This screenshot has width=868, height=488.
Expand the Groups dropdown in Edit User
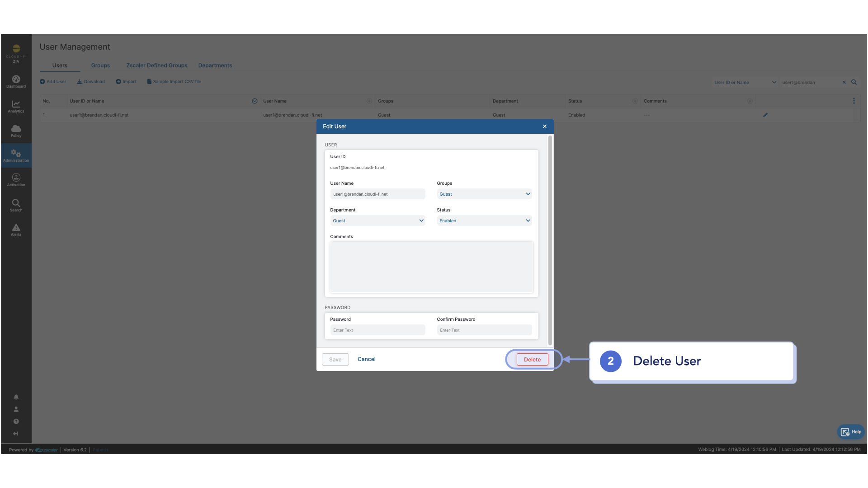(484, 194)
